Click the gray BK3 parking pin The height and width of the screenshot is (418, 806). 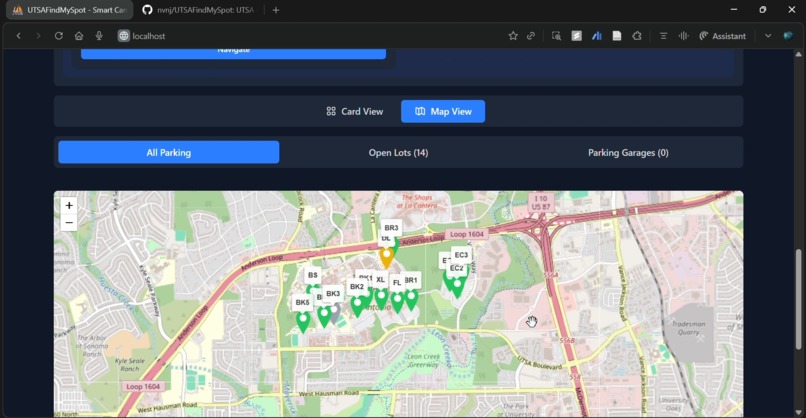point(335,313)
